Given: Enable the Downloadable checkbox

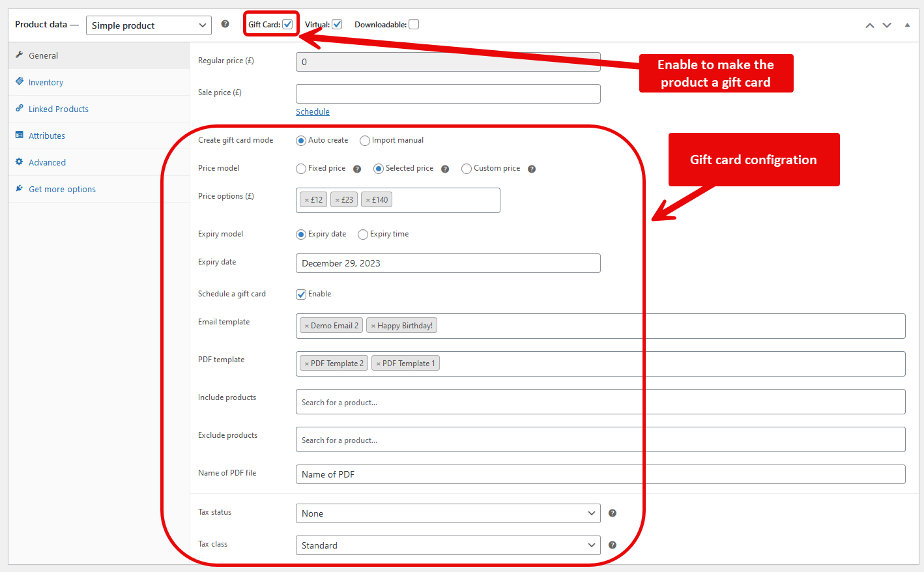Looking at the screenshot, I should (x=414, y=24).
